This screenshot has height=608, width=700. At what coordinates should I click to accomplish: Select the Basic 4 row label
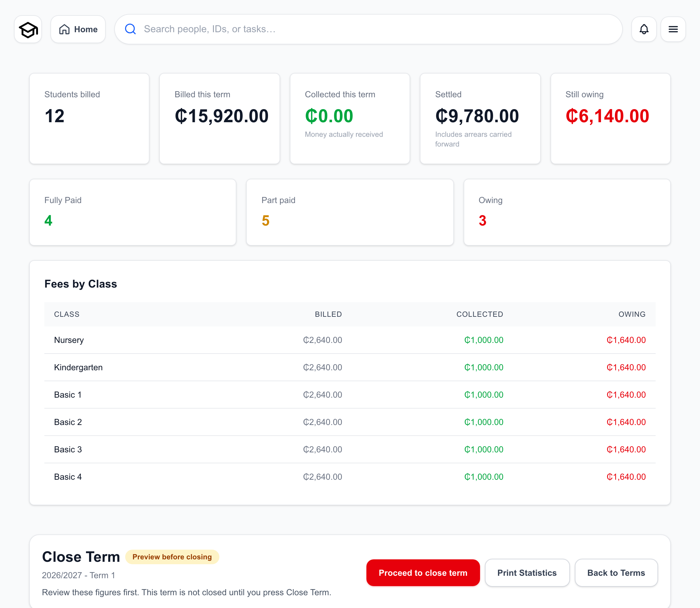(68, 477)
